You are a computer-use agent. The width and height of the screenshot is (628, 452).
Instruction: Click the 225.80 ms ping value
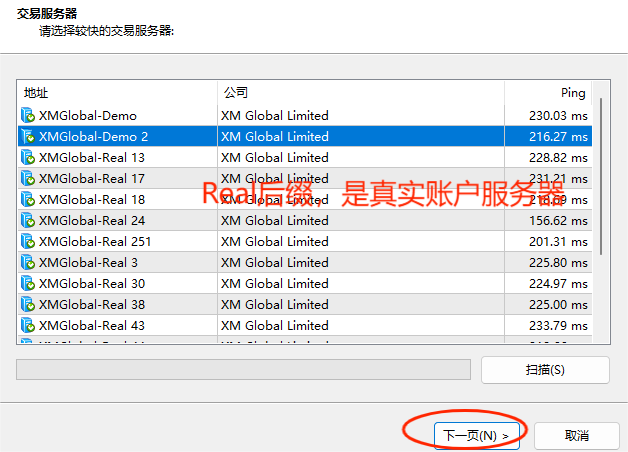point(558,262)
